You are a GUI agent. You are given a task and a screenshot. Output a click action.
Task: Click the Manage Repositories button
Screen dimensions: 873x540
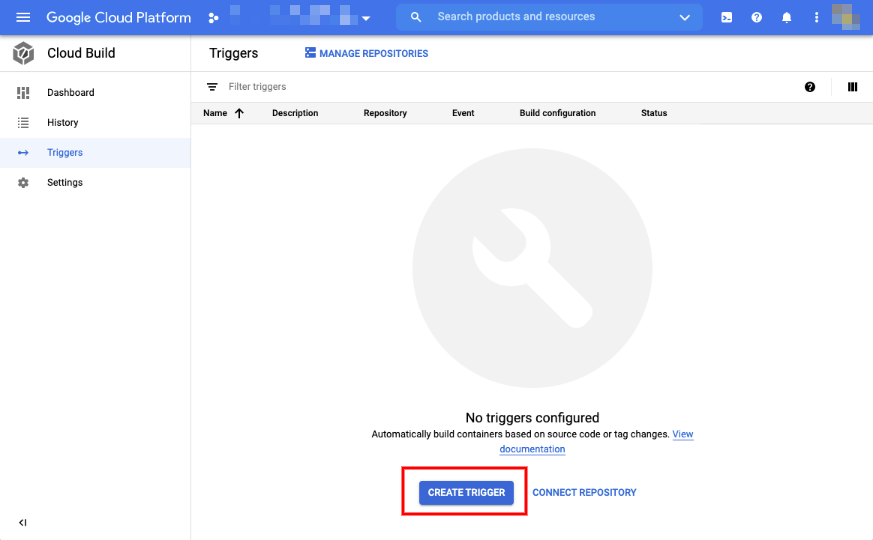(x=366, y=53)
